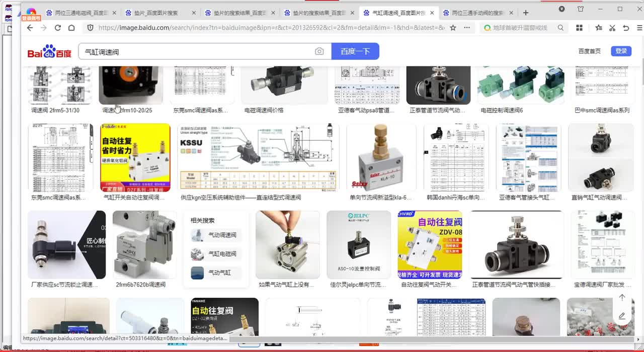Click the 相关搜索 heading text
644x352 pixels.
pyautogui.click(x=202, y=220)
